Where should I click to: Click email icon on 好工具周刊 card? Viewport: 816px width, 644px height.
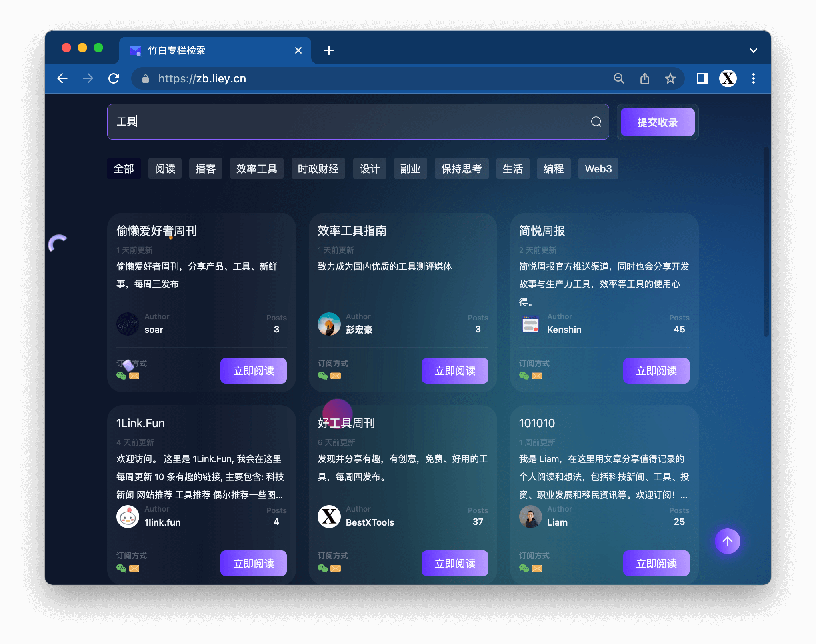coord(336,568)
